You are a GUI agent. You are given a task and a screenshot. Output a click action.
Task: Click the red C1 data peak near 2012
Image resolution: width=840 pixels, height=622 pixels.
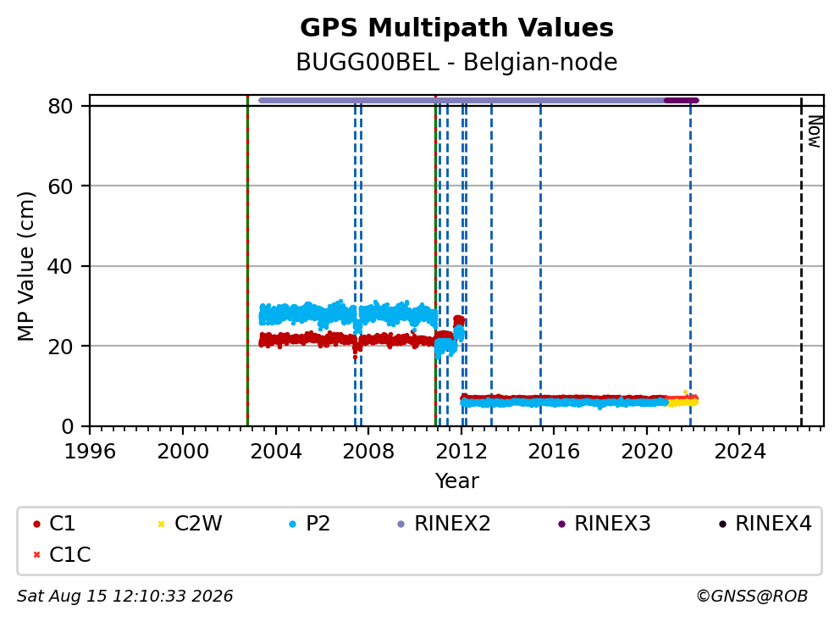coord(459,321)
